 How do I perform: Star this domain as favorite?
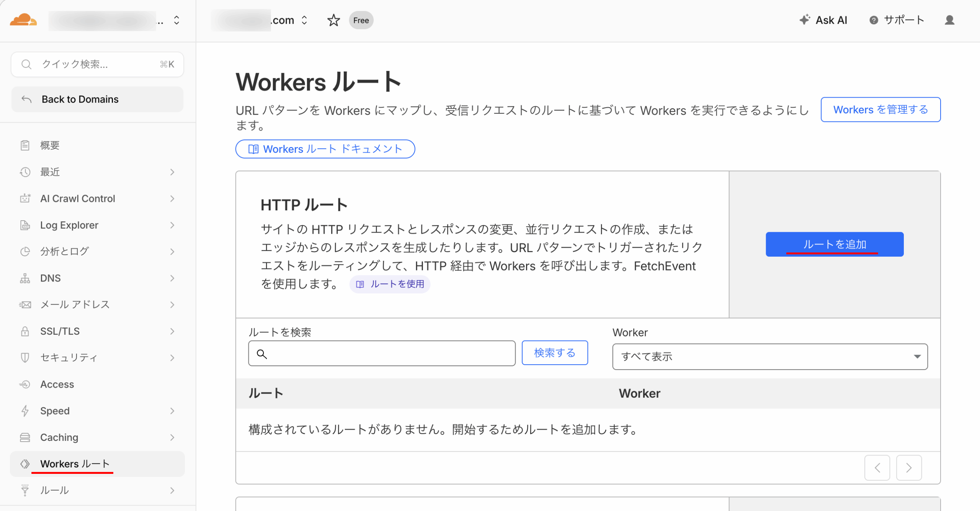(x=333, y=20)
